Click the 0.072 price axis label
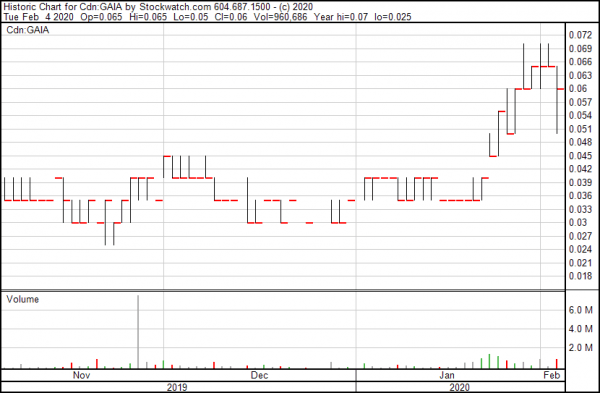The width and height of the screenshot is (600, 393). (x=580, y=35)
